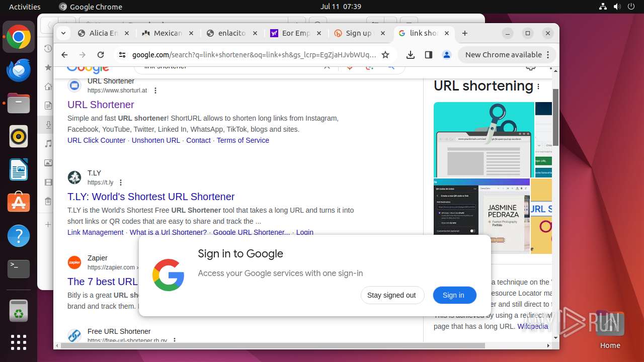Open the power icon system menu
The image size is (644, 362).
pos(631,7)
